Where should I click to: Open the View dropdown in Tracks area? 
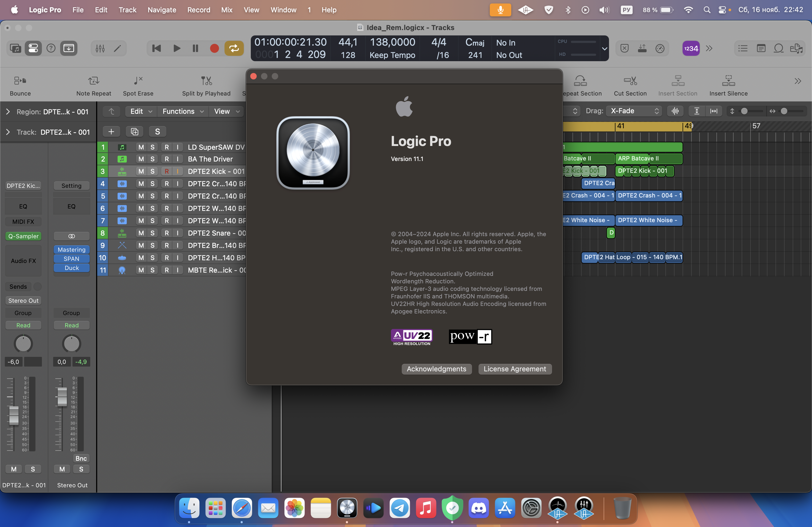click(x=227, y=111)
